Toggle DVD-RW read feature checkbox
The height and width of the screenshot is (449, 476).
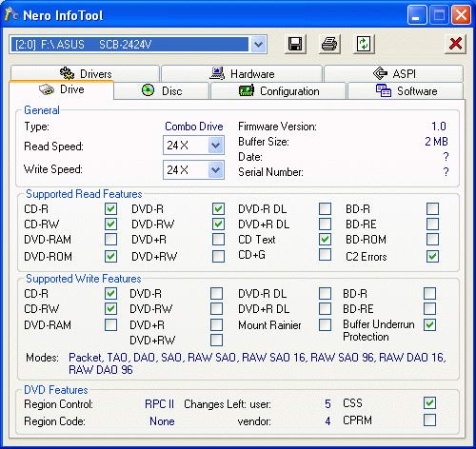218,224
